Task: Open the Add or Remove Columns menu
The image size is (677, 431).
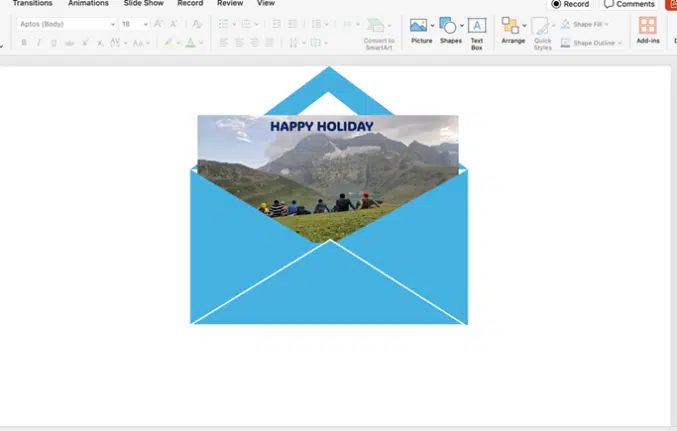Action: coord(351,24)
